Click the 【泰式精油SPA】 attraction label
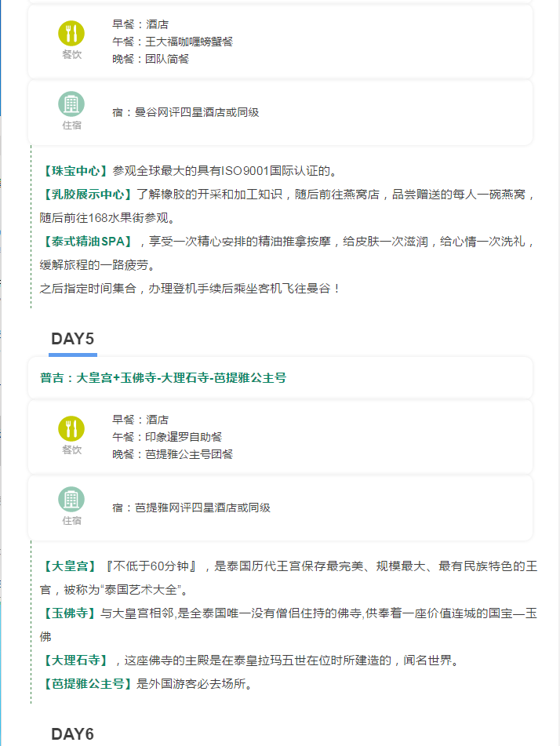Viewport: 560px width, 746px height. tap(87, 241)
